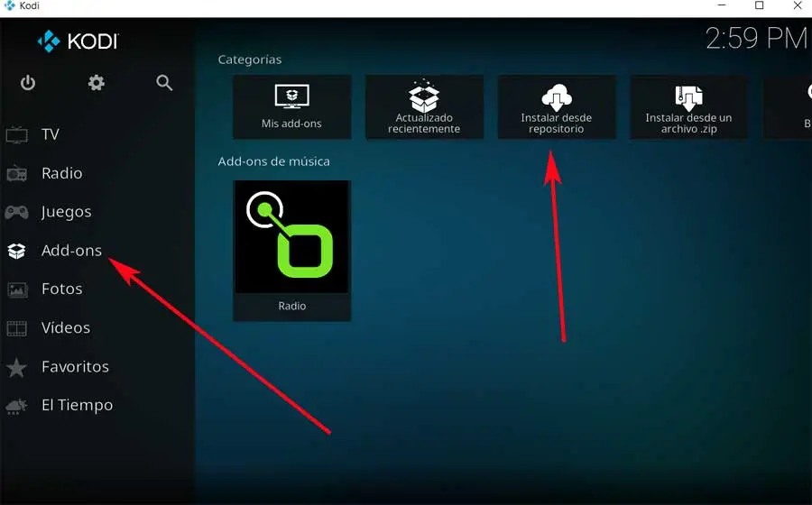812x505 pixels.
Task: Click the Radio add-on label under thumbnail
Action: coord(292,306)
